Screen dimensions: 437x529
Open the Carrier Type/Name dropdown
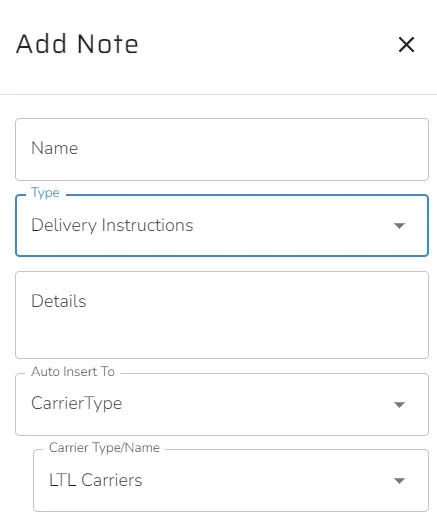pyautogui.click(x=231, y=480)
